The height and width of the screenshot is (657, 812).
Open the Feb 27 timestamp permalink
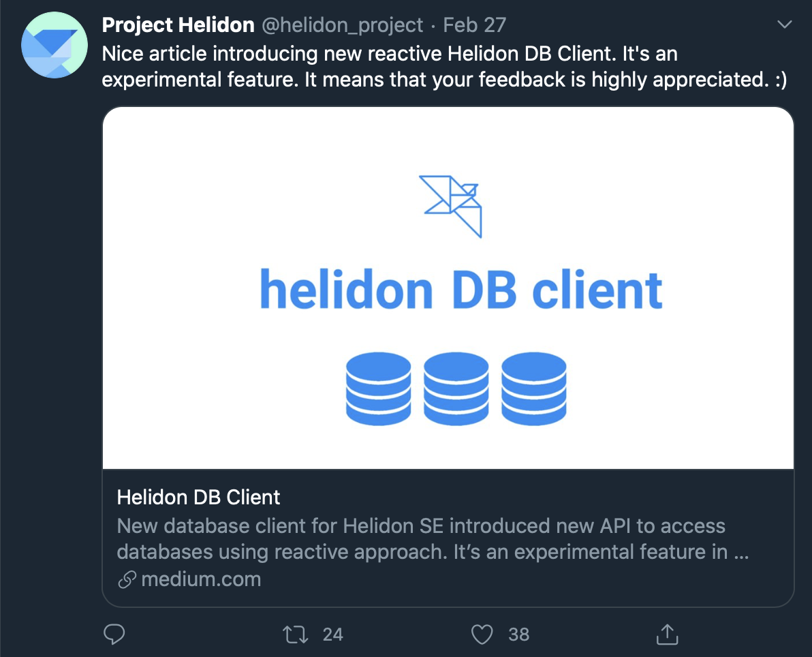pyautogui.click(x=474, y=25)
